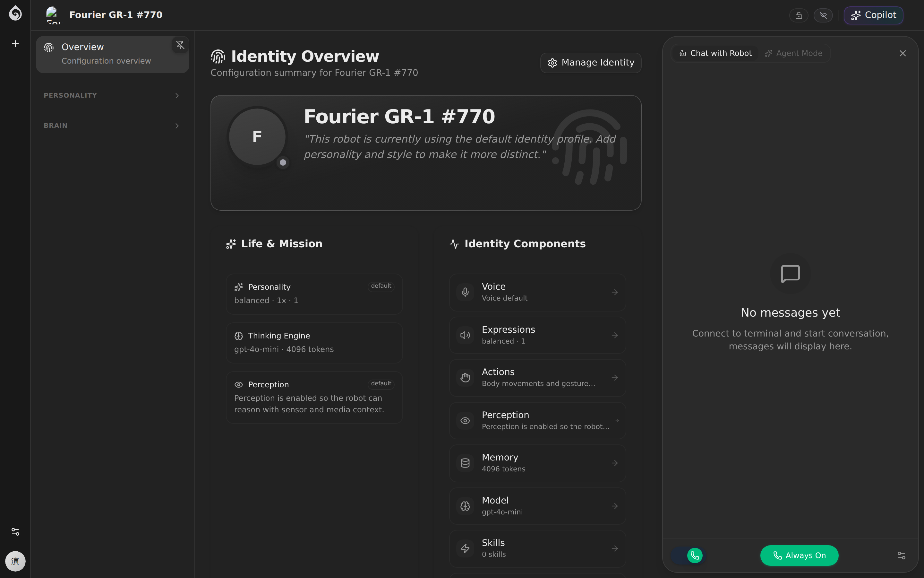Click the hand icon in Actions row

click(x=465, y=378)
